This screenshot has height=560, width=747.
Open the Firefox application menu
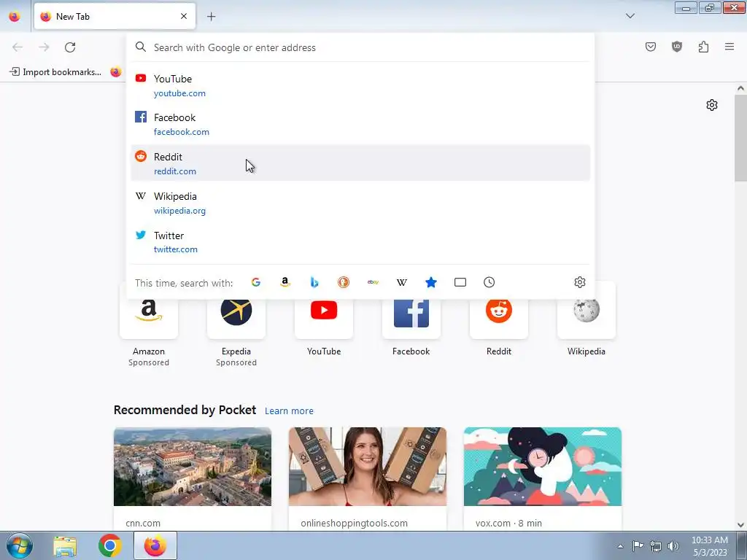pyautogui.click(x=729, y=47)
